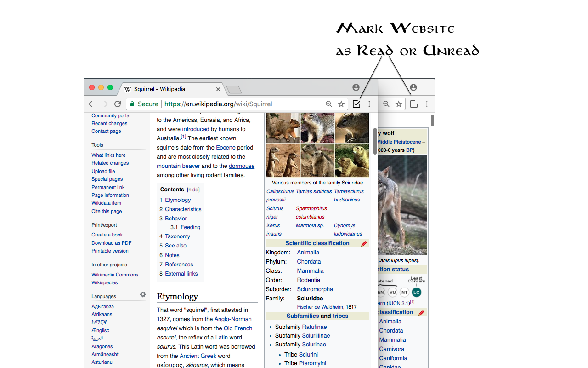588x368 pixels.
Task: Click the wolf window vertical scrollbar thumb
Action: [x=432, y=121]
